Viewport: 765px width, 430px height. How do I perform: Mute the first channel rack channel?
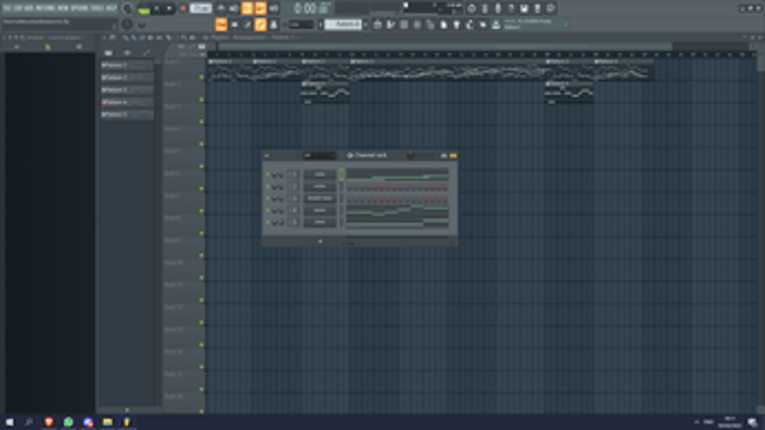point(267,175)
